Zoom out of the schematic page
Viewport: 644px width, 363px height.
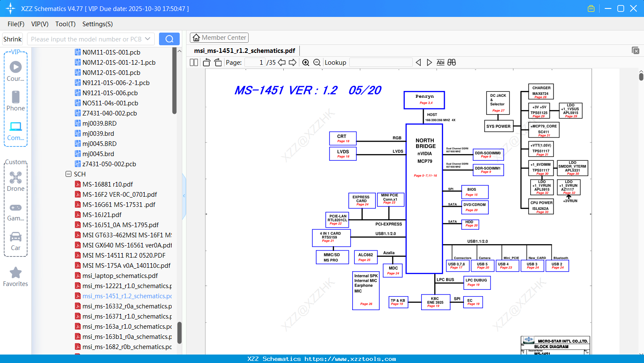[317, 63]
